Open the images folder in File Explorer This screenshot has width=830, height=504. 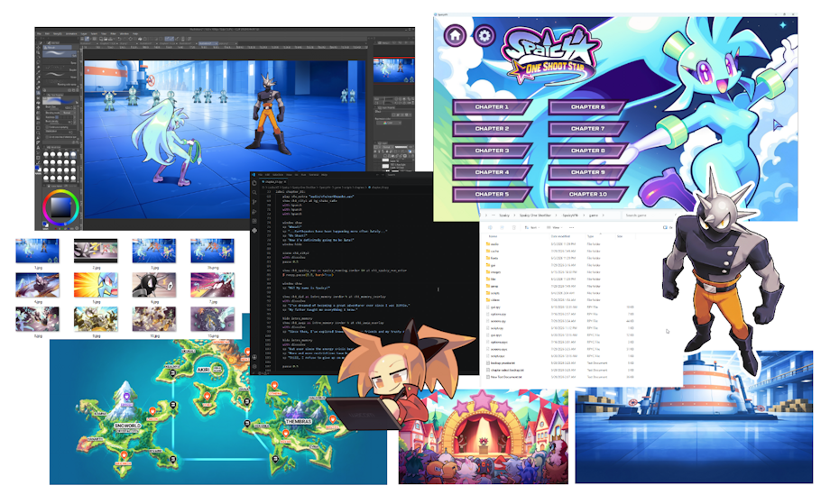[x=493, y=272]
